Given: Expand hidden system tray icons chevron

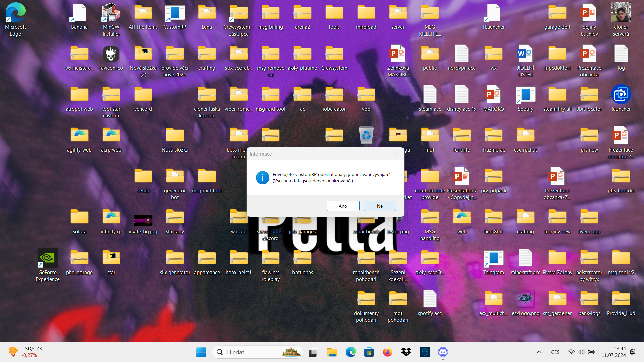Looking at the screenshot, I should 539,352.
